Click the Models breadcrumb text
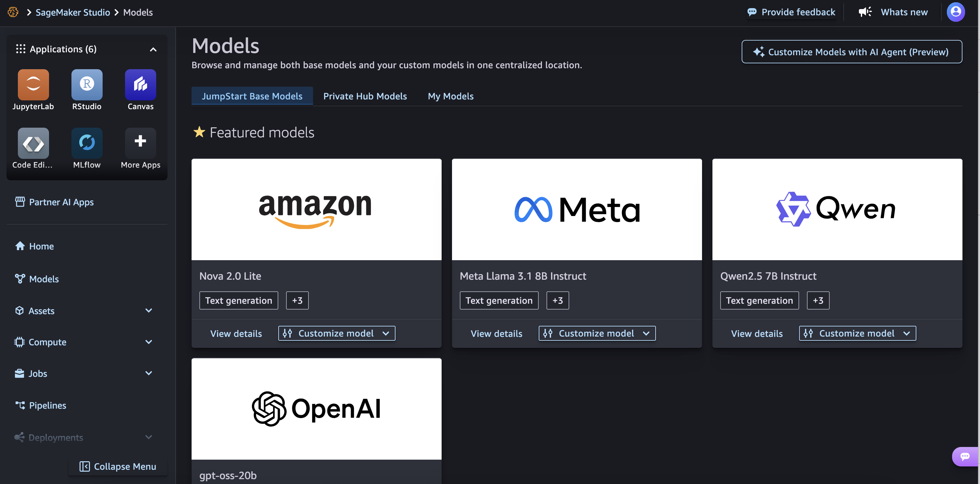 click(138, 12)
